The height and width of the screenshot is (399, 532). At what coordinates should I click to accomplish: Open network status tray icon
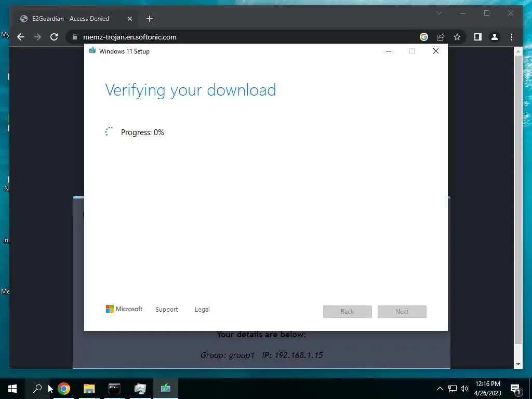coord(453,389)
